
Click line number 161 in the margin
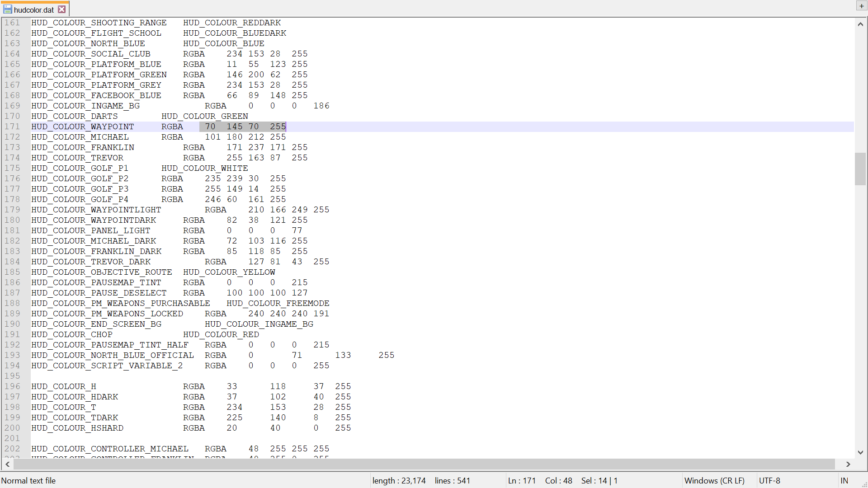click(12, 23)
